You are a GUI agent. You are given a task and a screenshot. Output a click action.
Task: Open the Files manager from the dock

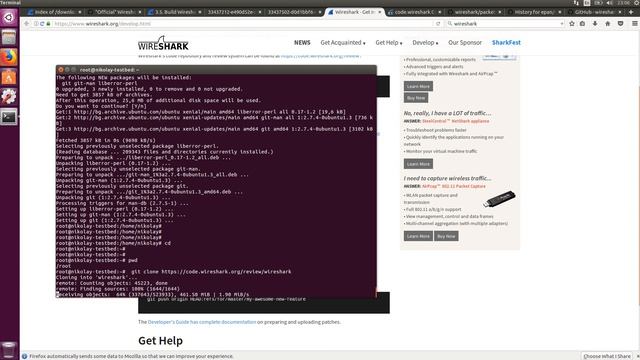pyautogui.click(x=9, y=38)
